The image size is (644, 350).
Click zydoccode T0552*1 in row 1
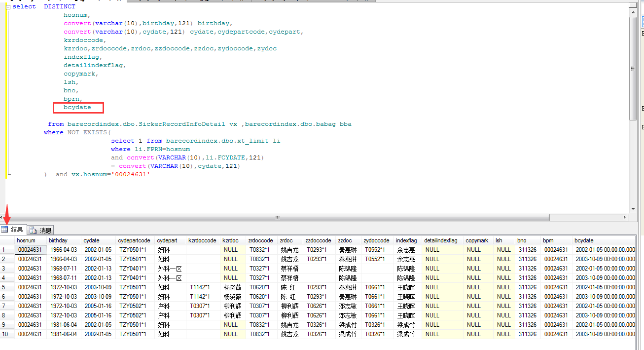click(x=378, y=250)
